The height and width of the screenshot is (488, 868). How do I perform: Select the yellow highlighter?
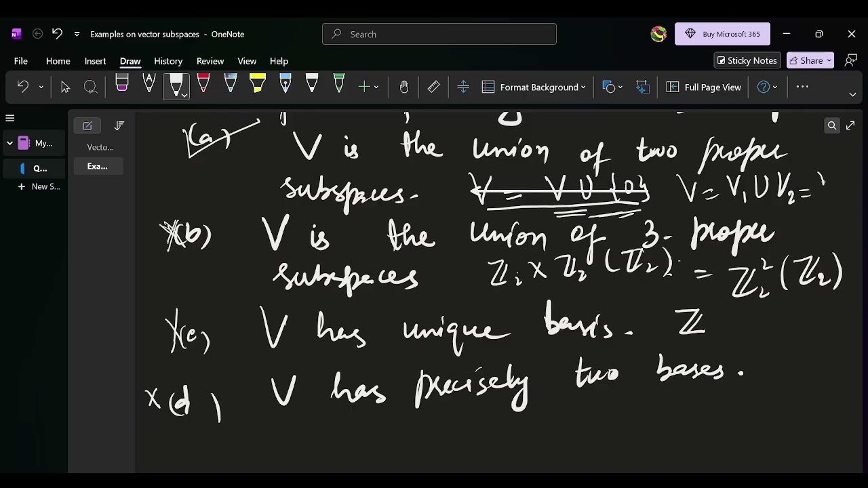pyautogui.click(x=258, y=84)
